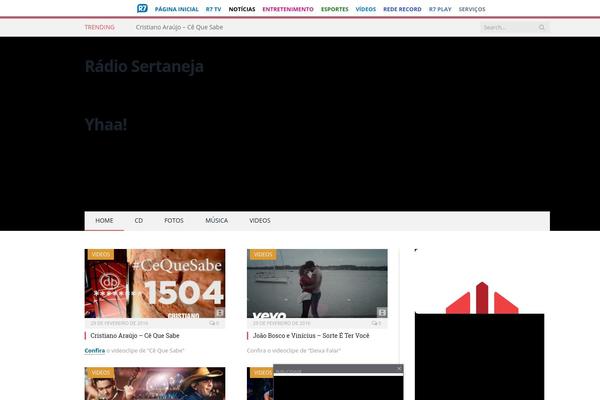Open Esportes from the top navigation
Viewport: 600px width, 400px height.
click(334, 9)
